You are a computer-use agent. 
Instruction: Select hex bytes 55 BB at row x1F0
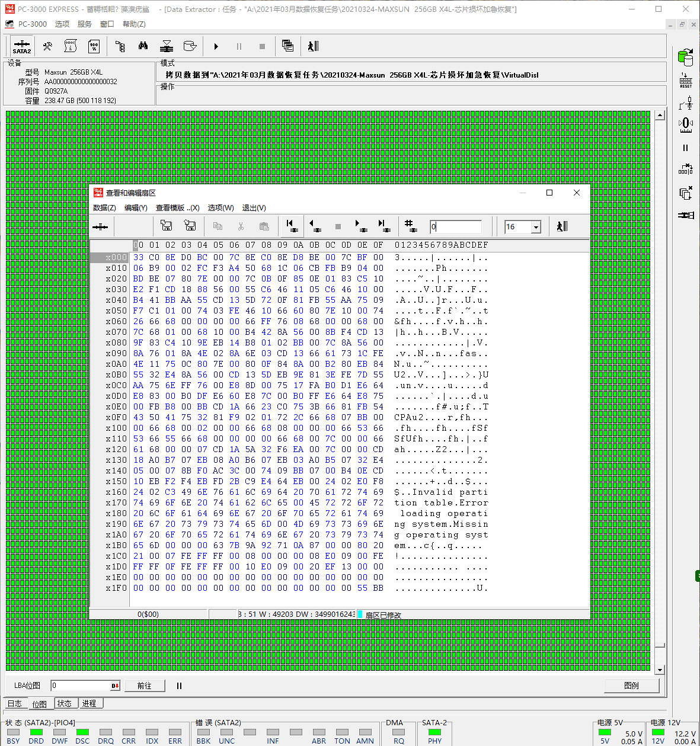(370, 588)
